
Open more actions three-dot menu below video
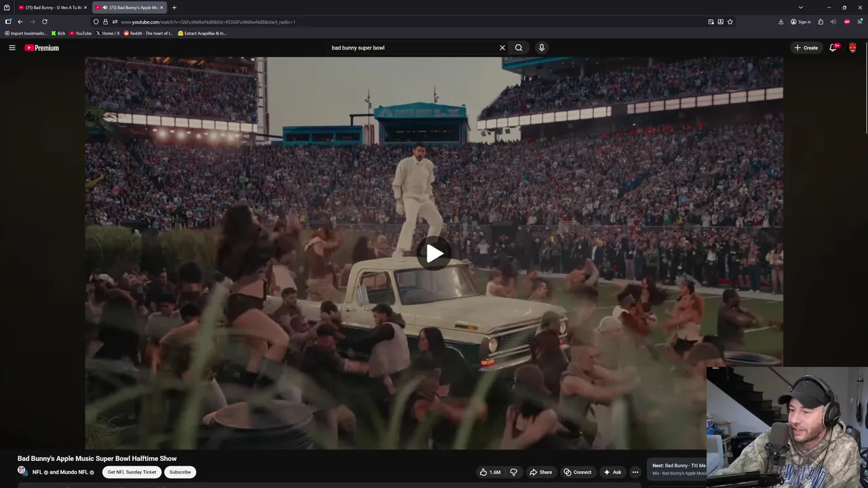coord(635,472)
